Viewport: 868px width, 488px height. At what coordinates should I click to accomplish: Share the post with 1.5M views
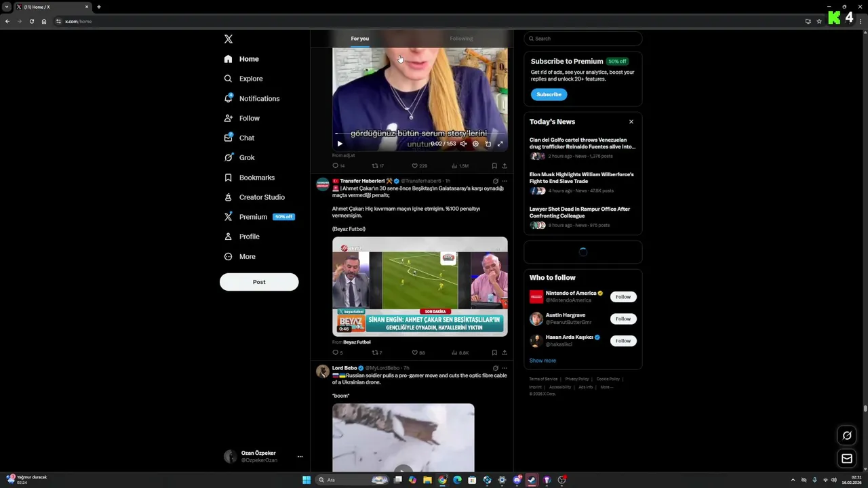[505, 165]
